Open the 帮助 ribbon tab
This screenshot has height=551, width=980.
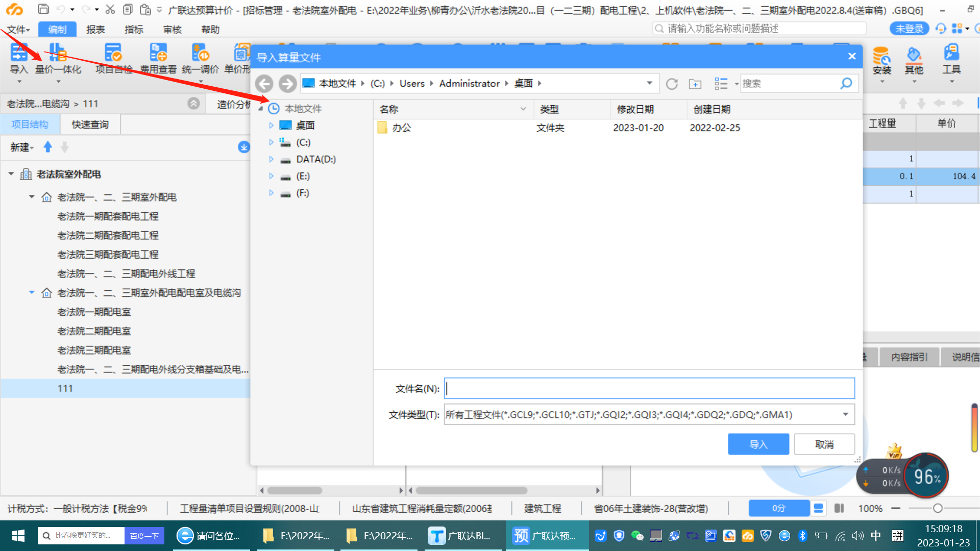tap(210, 30)
